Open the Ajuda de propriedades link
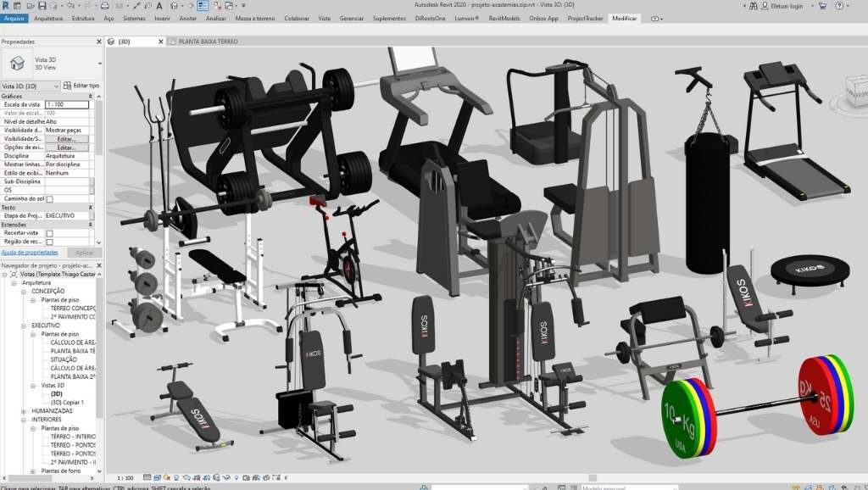The height and width of the screenshot is (490, 868). pyautogui.click(x=29, y=253)
